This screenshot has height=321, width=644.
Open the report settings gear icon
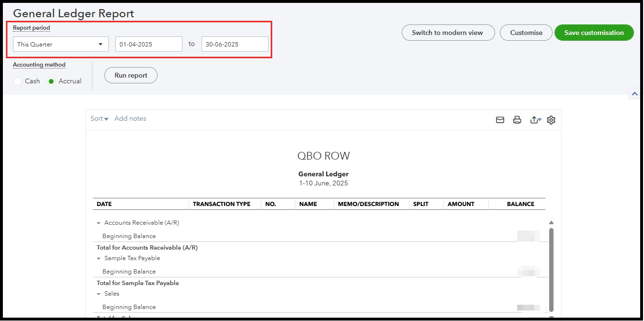coord(551,120)
